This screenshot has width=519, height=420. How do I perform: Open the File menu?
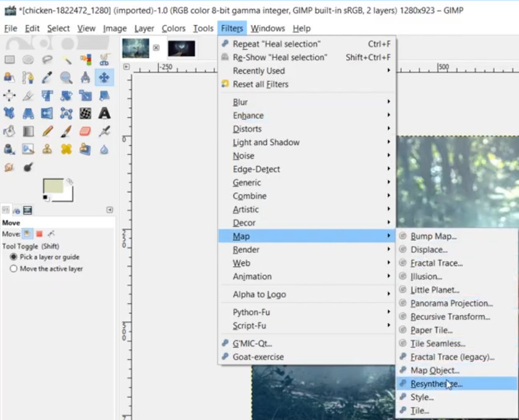tap(10, 29)
